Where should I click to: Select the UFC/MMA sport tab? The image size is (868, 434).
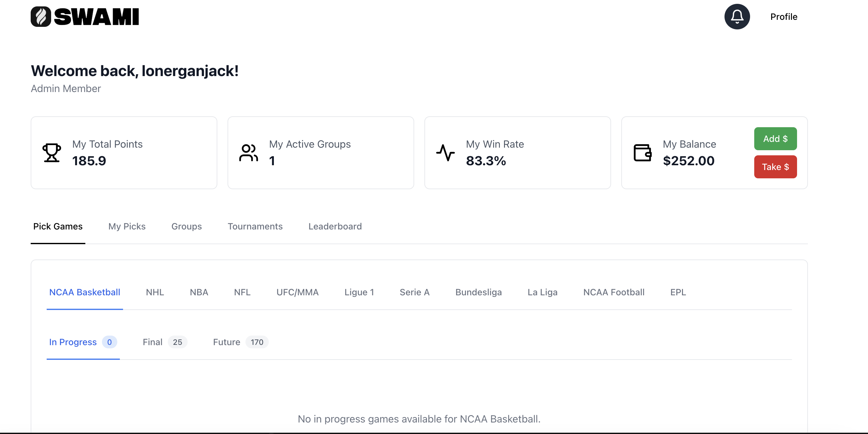298,292
